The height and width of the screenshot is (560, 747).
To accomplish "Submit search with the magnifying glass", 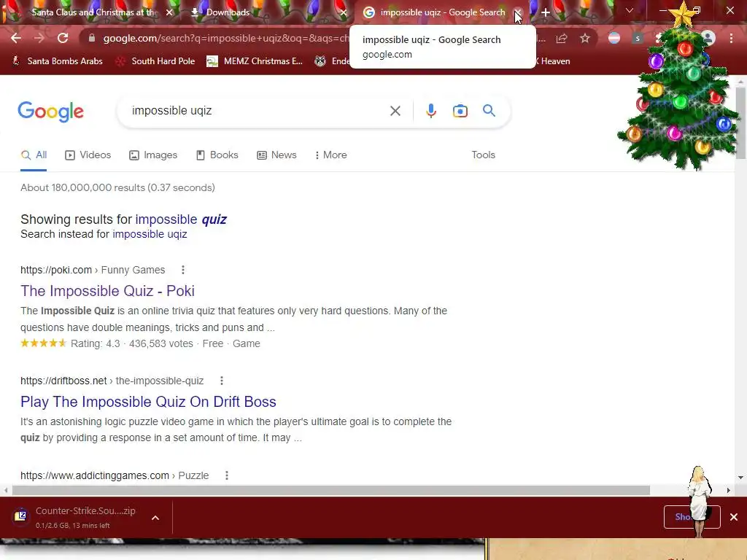I will pos(489,111).
